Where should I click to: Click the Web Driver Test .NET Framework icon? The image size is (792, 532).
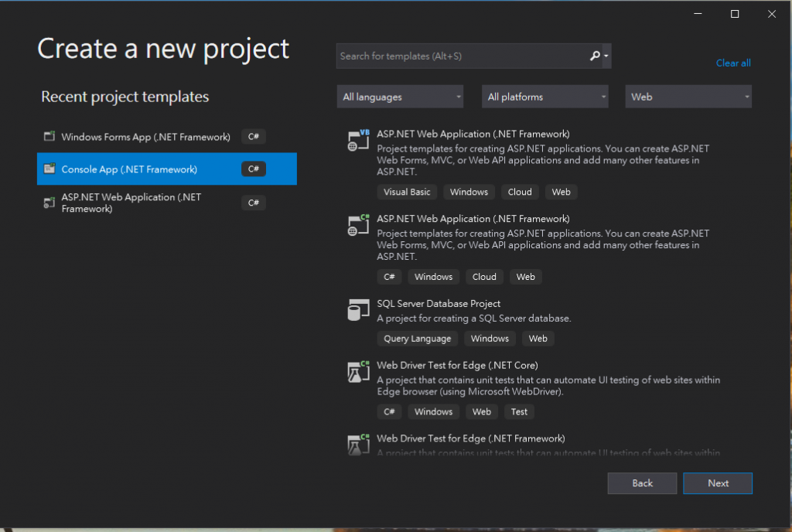point(359,445)
